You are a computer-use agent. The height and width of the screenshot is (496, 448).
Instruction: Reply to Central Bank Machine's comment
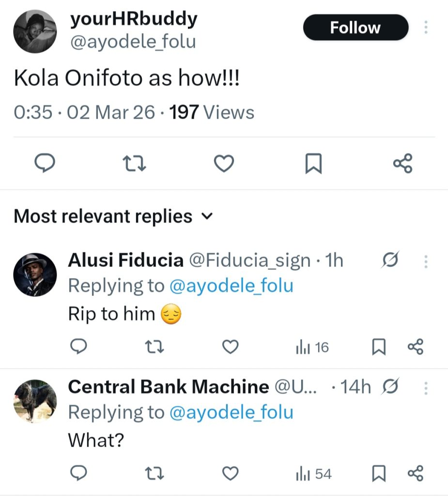tap(78, 473)
